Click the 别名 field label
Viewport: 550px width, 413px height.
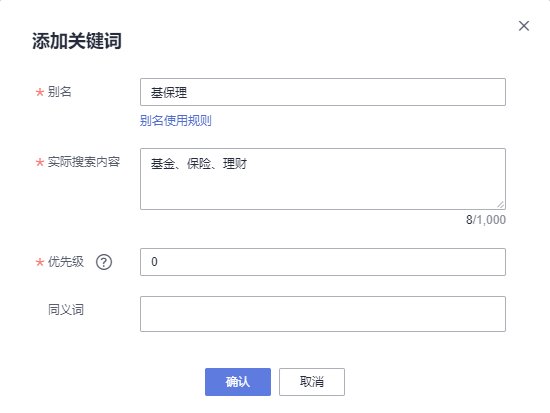point(60,92)
